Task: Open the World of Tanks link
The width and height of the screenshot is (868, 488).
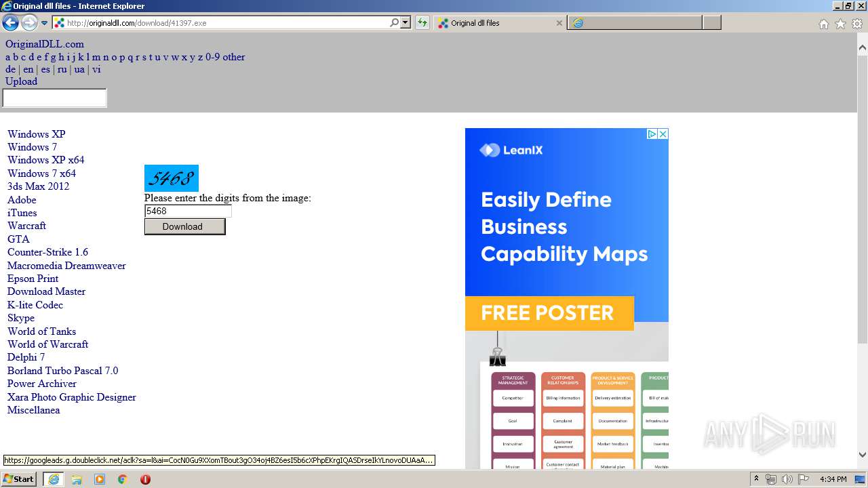Action: (x=41, y=331)
